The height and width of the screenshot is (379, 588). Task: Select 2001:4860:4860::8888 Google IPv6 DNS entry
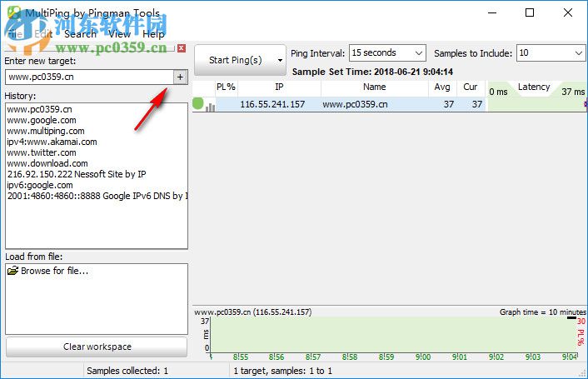click(x=97, y=196)
